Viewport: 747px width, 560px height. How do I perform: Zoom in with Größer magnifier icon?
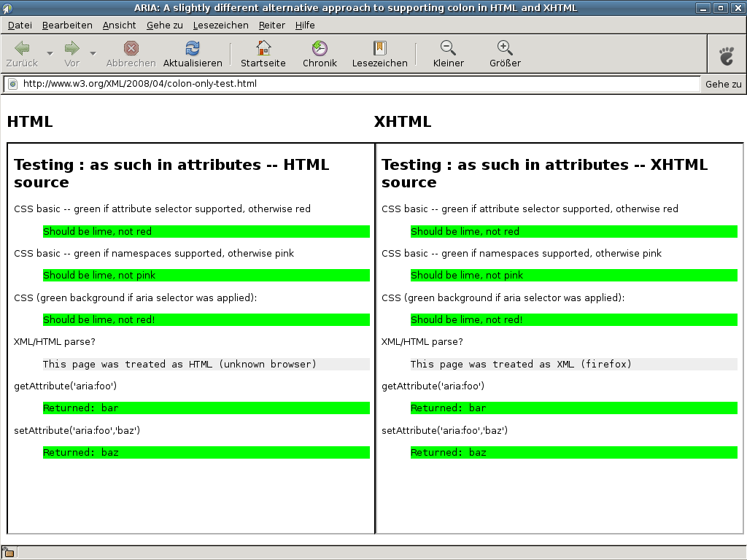click(x=505, y=47)
